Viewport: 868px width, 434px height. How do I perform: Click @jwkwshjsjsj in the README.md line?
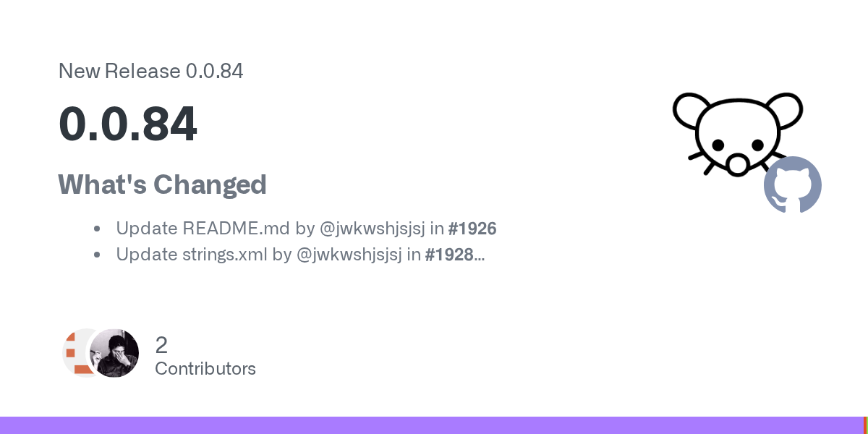pos(372,229)
